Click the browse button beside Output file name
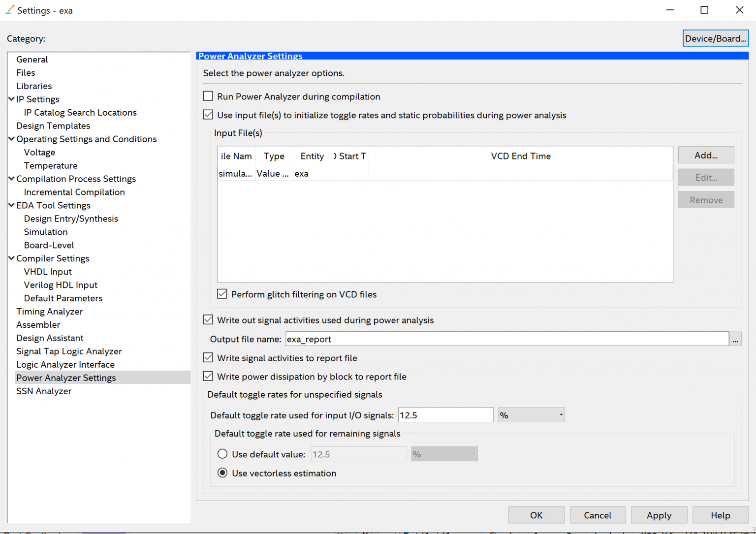Screen dimensions: 756x534 coord(735,339)
